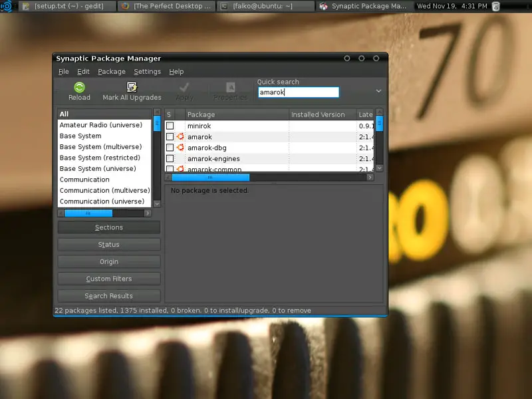Click the Search Results button
Image resolution: width=532 pixels, height=399 pixels.
coord(109,296)
